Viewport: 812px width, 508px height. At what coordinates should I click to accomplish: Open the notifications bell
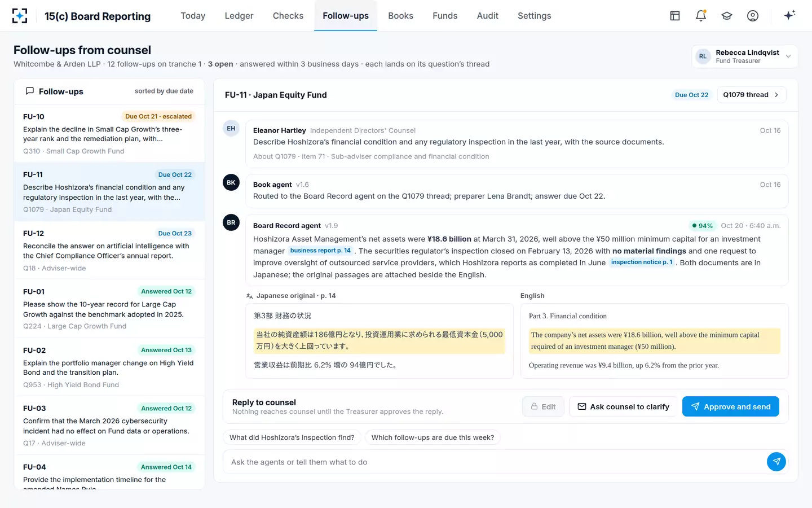point(701,16)
